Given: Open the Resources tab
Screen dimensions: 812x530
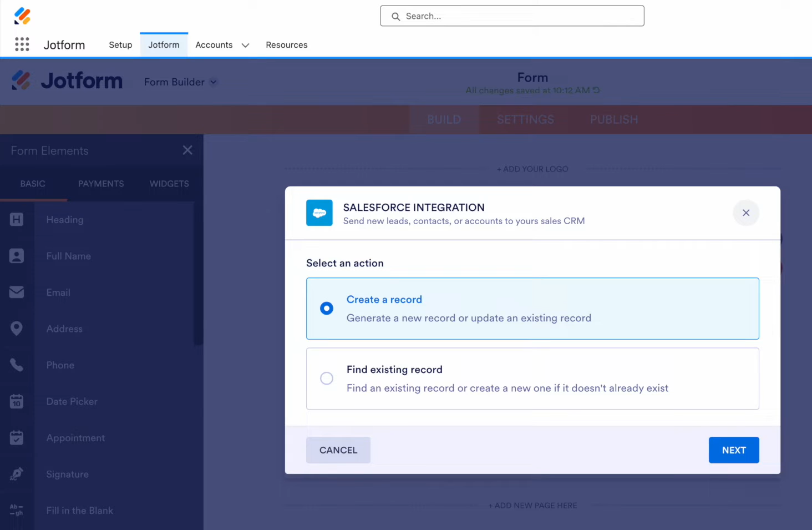Looking at the screenshot, I should 287,45.
